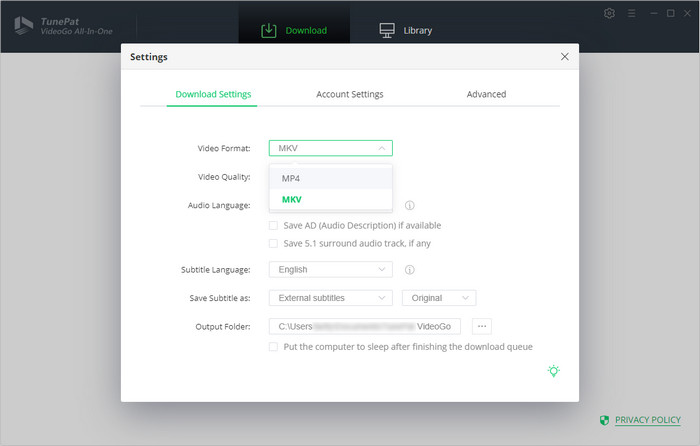Browse output folder with the ellipsis button
700x446 pixels.
click(x=482, y=326)
